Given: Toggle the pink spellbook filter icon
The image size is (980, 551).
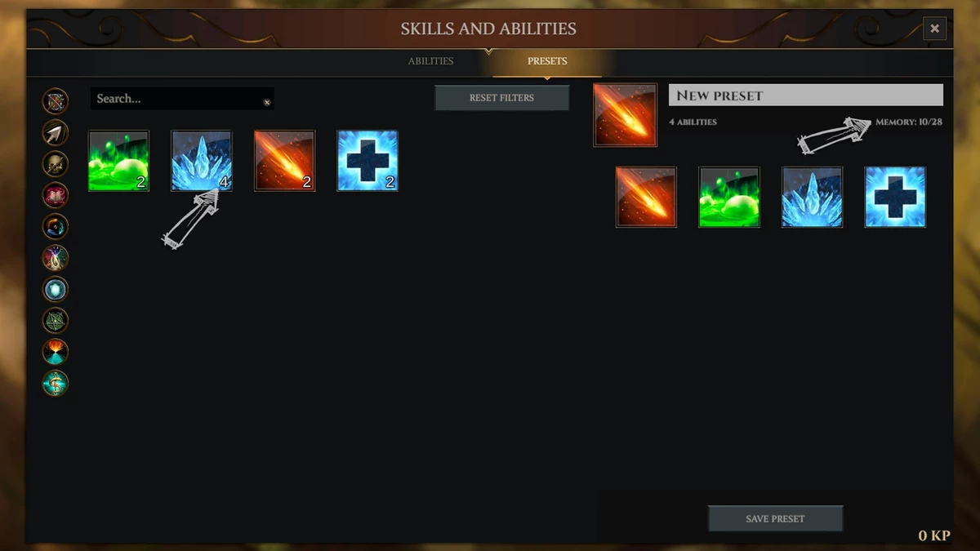Looking at the screenshot, I should tap(56, 195).
